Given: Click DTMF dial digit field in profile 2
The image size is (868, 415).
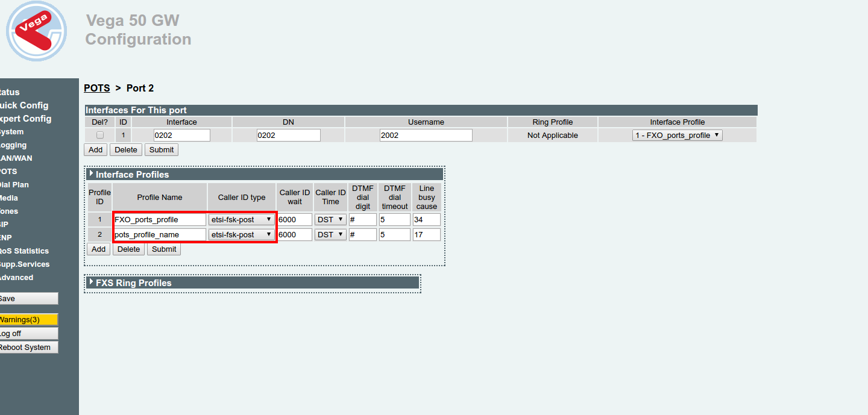Looking at the screenshot, I should tap(363, 234).
